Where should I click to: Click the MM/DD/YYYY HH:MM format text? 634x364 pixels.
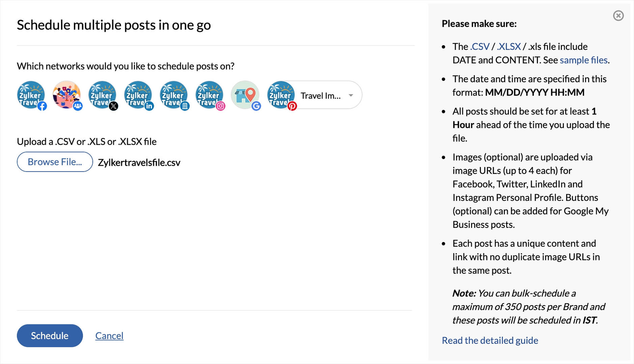click(x=534, y=93)
